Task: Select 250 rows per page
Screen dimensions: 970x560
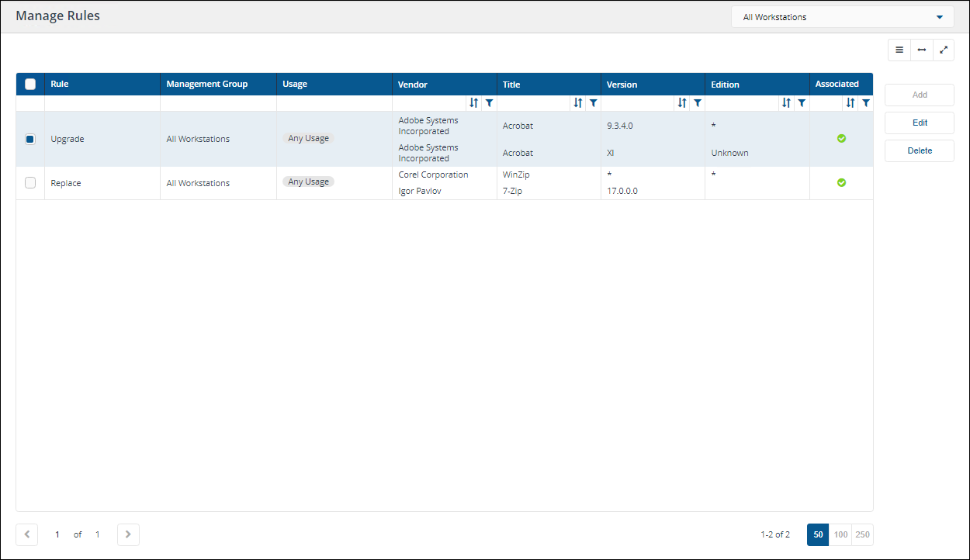Action: coord(862,534)
